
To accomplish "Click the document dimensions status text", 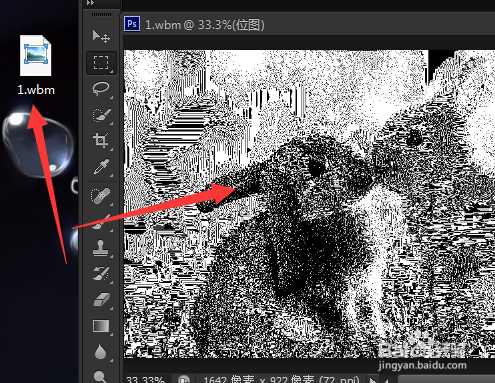I will click(x=281, y=379).
